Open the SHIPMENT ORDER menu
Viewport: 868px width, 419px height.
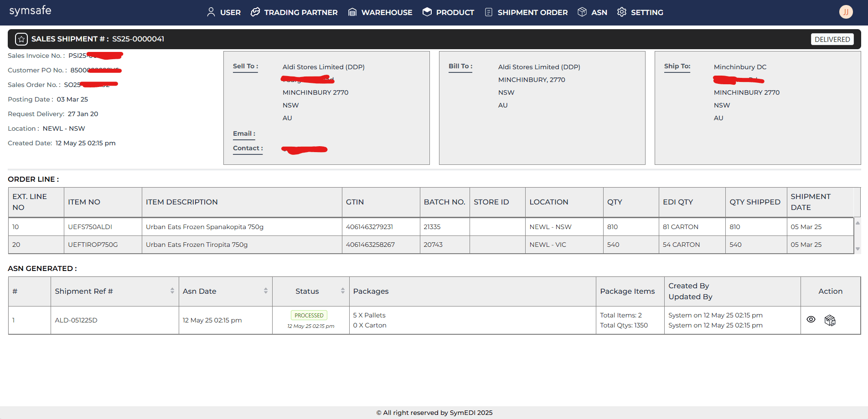point(532,12)
